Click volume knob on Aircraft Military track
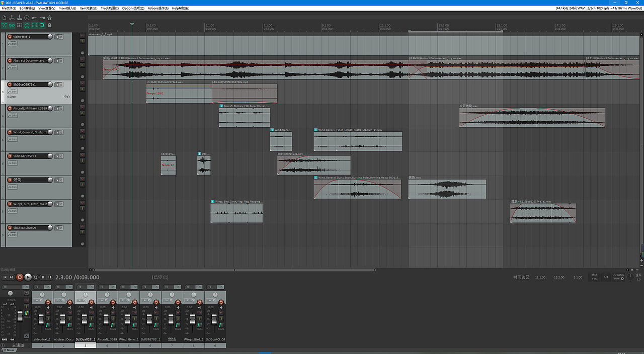Screen dimensions: 644x354 [x=50, y=109]
